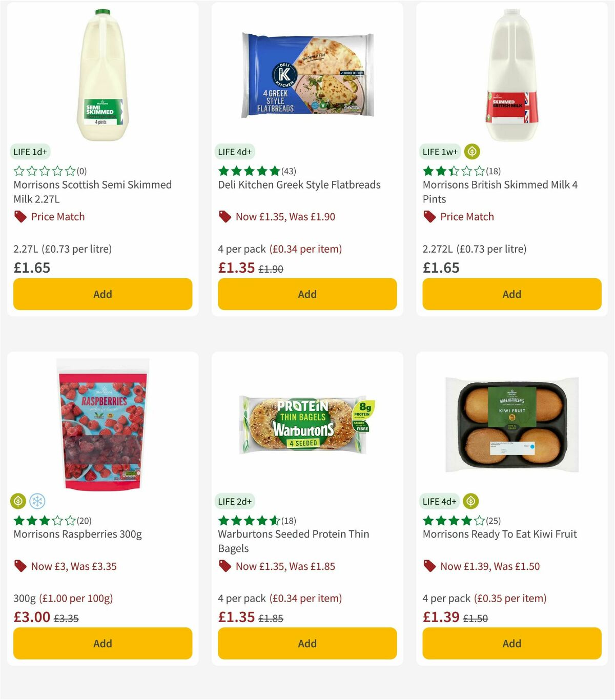Add Morrisons Ready To Eat Kiwi Fruit to basket
Viewport: 615px width, 700px height.
coord(511,644)
